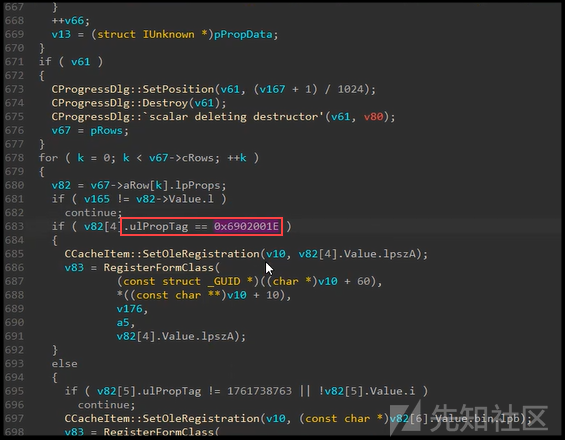Select CProgressDlg::SetPosition function name
Viewport: 565px width, 440px height.
[133, 89]
